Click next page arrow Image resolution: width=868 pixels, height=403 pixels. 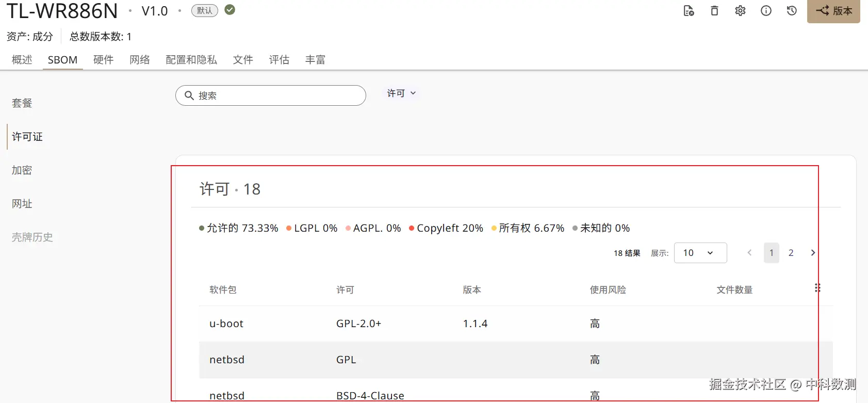[813, 253]
